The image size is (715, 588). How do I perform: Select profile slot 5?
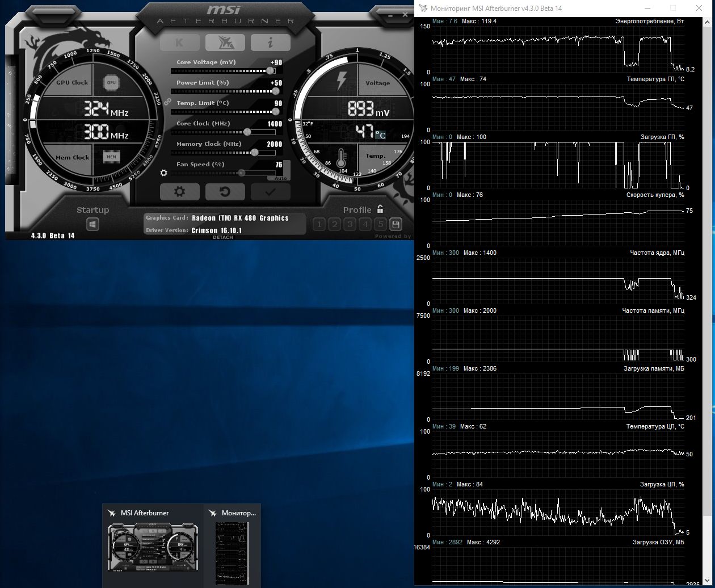coord(380,224)
